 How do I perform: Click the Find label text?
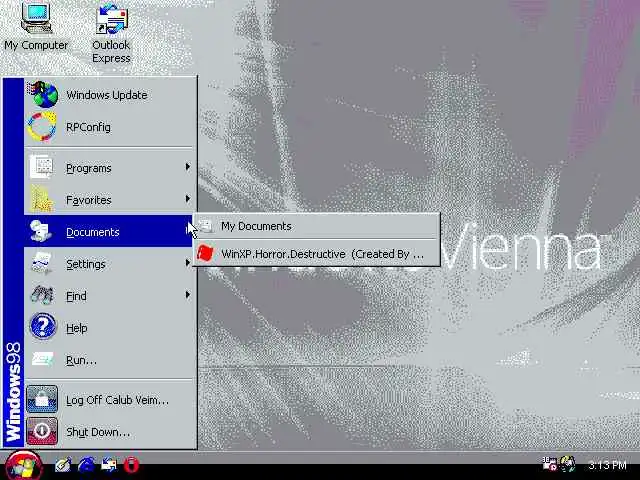(76, 296)
